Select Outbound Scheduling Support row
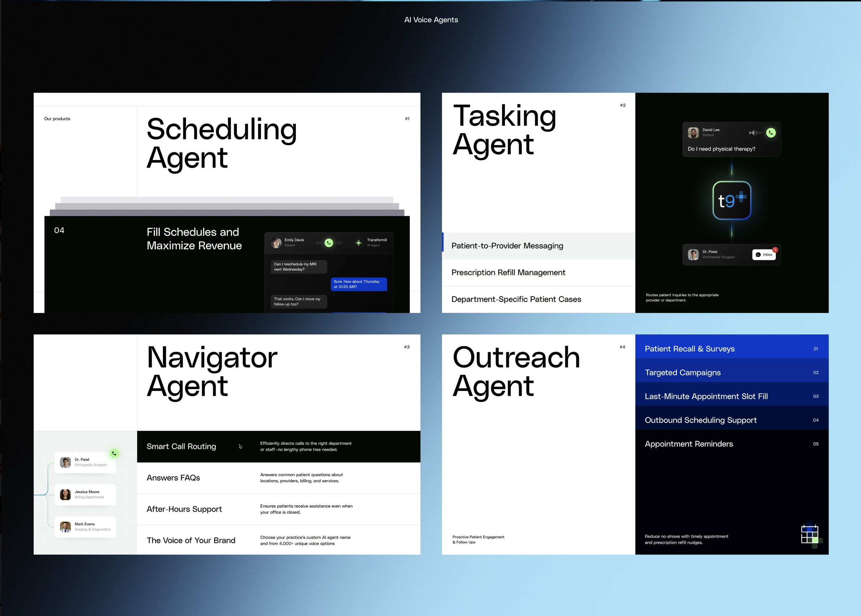Viewport: 861px width, 616px height. [732, 420]
